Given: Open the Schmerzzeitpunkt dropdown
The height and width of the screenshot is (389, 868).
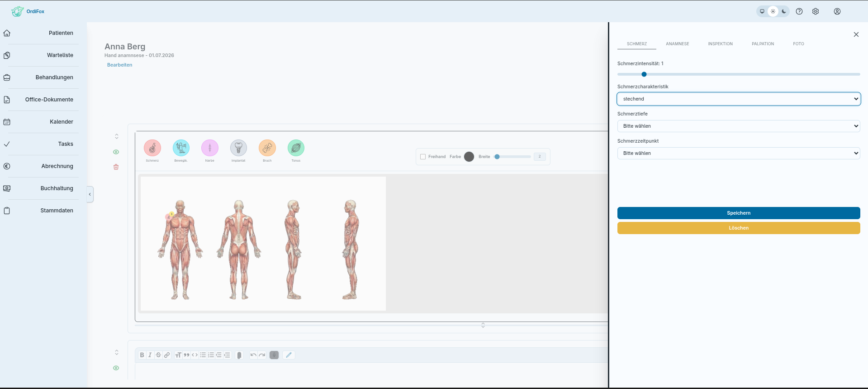Looking at the screenshot, I should coord(739,153).
